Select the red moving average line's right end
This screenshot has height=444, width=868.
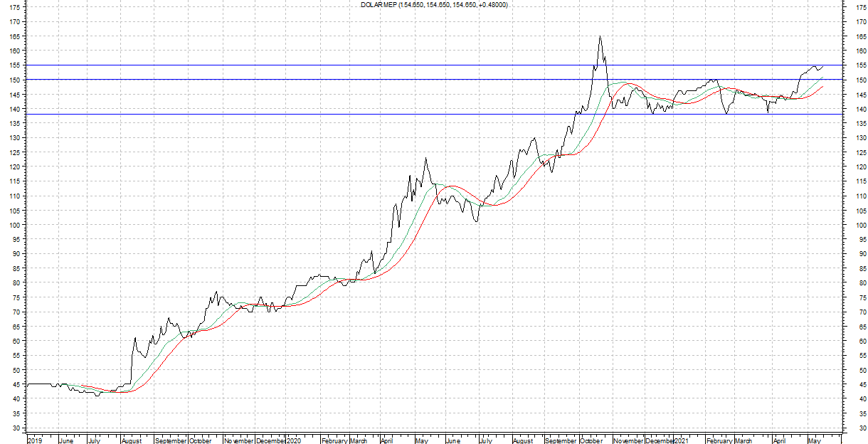click(x=822, y=87)
